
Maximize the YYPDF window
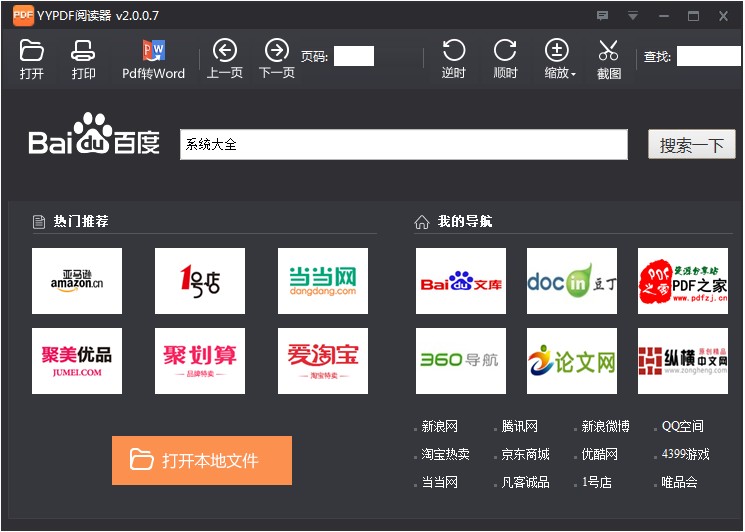694,16
